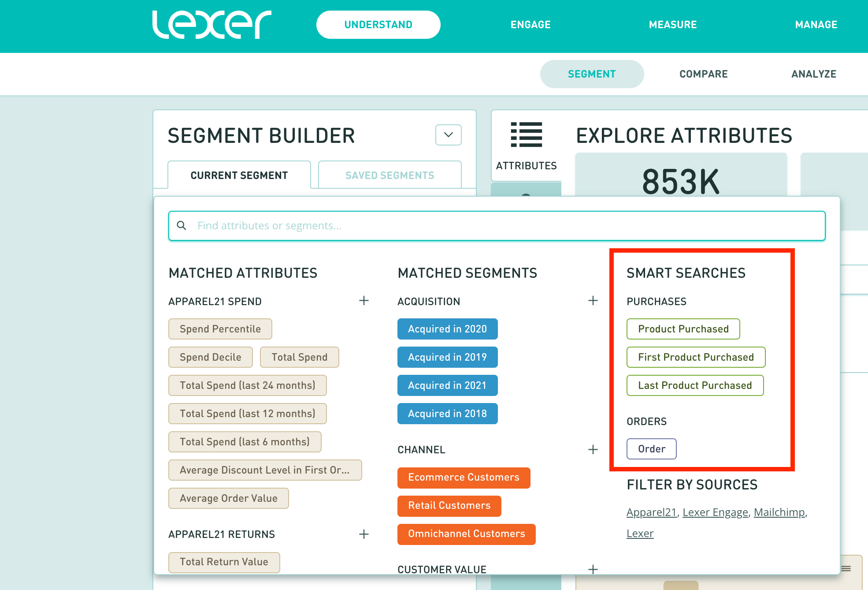Switch to Saved Segments tab

click(389, 176)
